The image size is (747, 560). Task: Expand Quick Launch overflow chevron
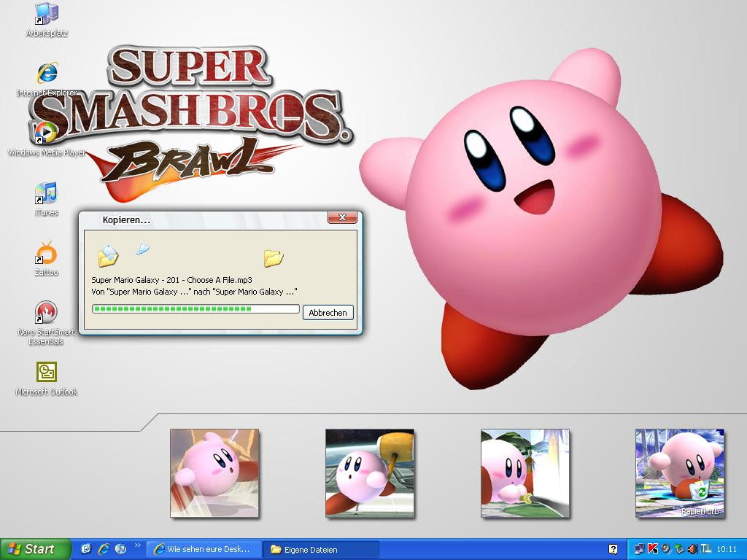click(x=137, y=545)
